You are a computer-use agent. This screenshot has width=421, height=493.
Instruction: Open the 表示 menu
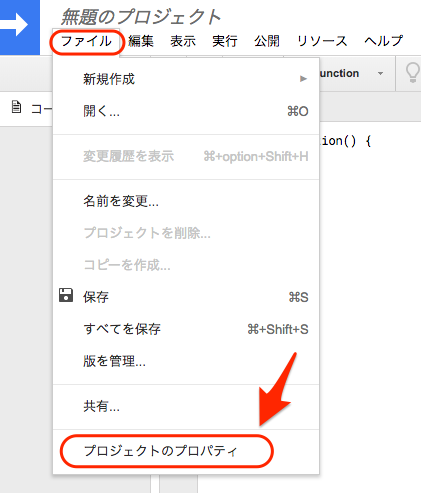[x=183, y=42]
